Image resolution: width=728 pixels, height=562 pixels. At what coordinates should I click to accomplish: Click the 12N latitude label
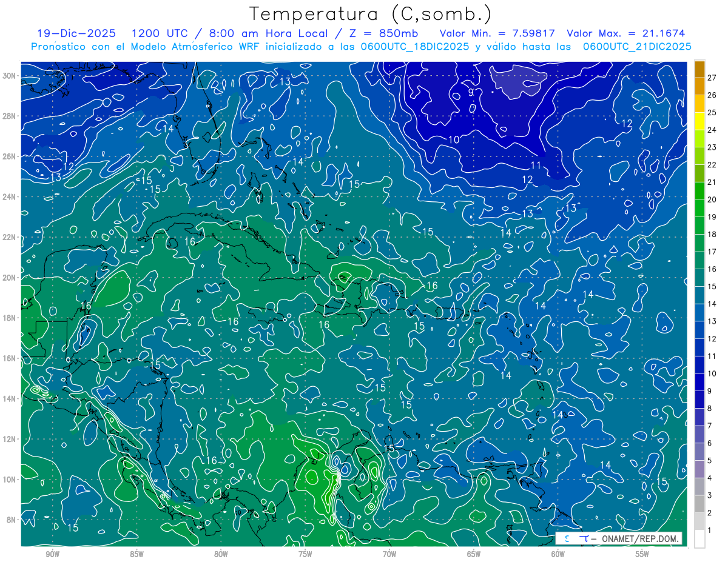(x=9, y=439)
